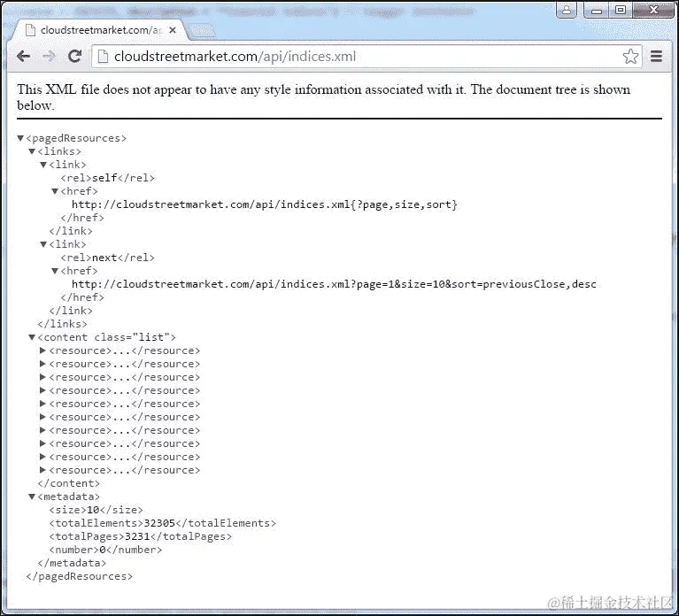Minimize the browser window
Image resolution: width=679 pixels, height=616 pixels.
(x=597, y=10)
